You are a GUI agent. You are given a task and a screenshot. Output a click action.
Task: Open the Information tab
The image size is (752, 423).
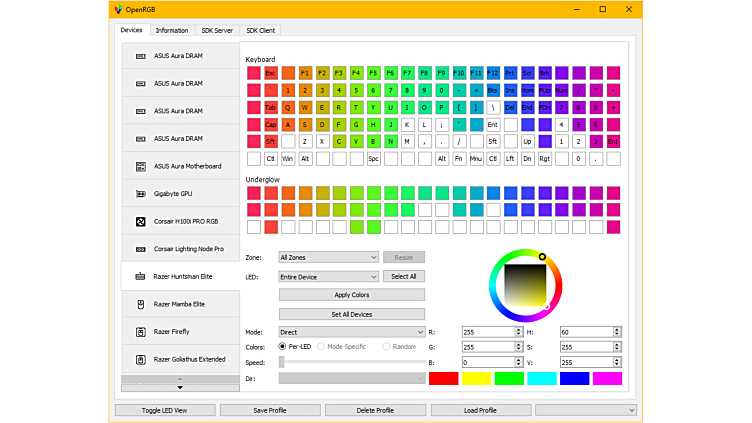coord(171,30)
